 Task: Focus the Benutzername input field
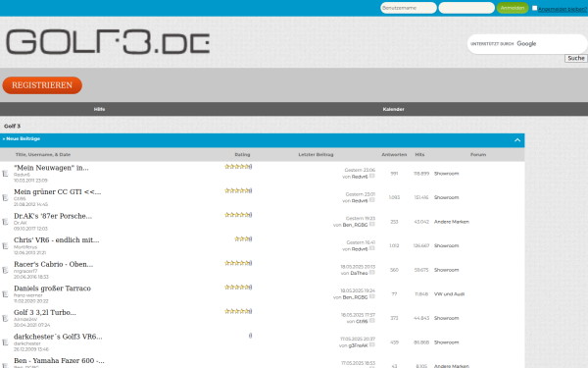coord(409,8)
